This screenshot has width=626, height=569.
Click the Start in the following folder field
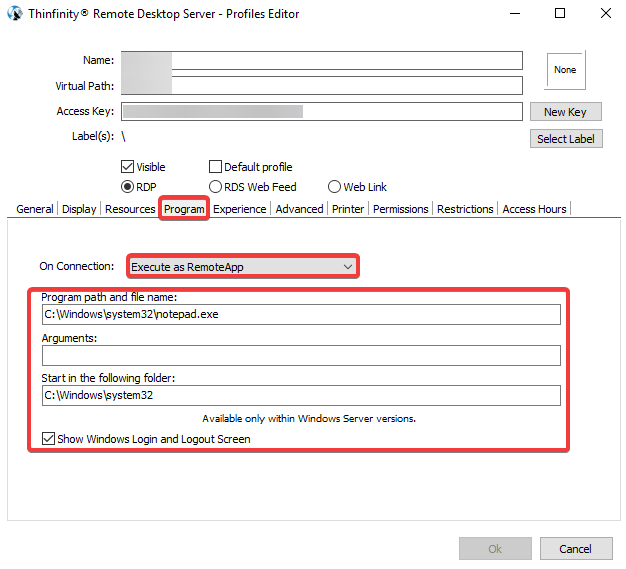coord(301,395)
